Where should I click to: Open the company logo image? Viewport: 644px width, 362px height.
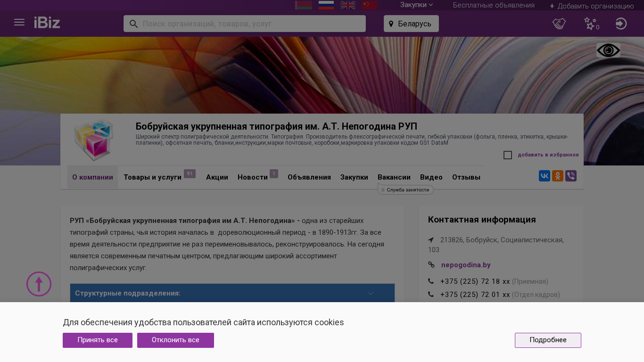point(94,140)
